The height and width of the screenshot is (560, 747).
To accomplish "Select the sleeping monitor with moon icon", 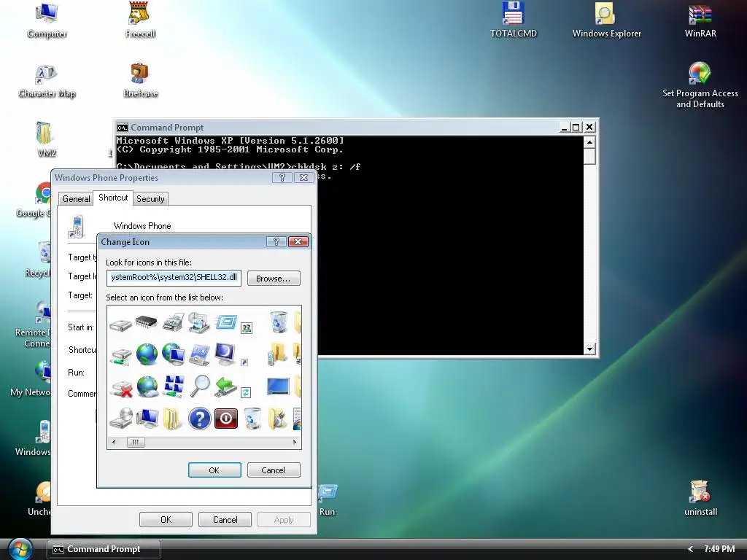I will coord(225,354).
